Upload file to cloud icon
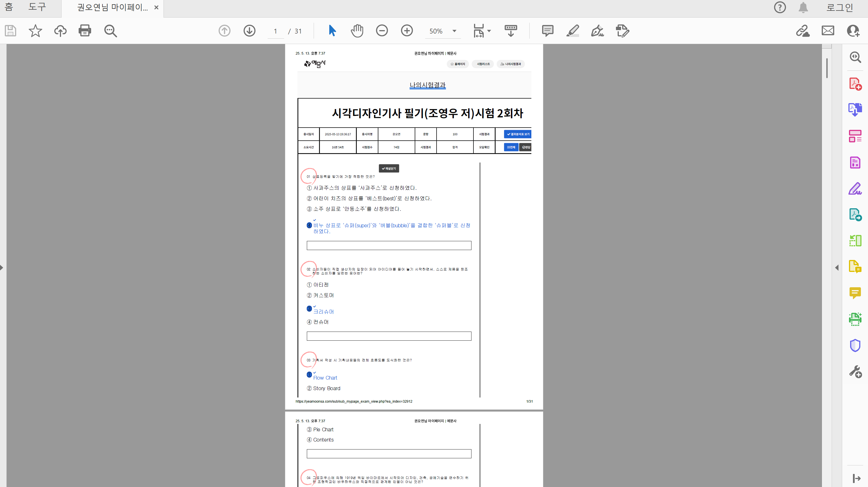Viewport: 868px width, 487px height. [60, 31]
